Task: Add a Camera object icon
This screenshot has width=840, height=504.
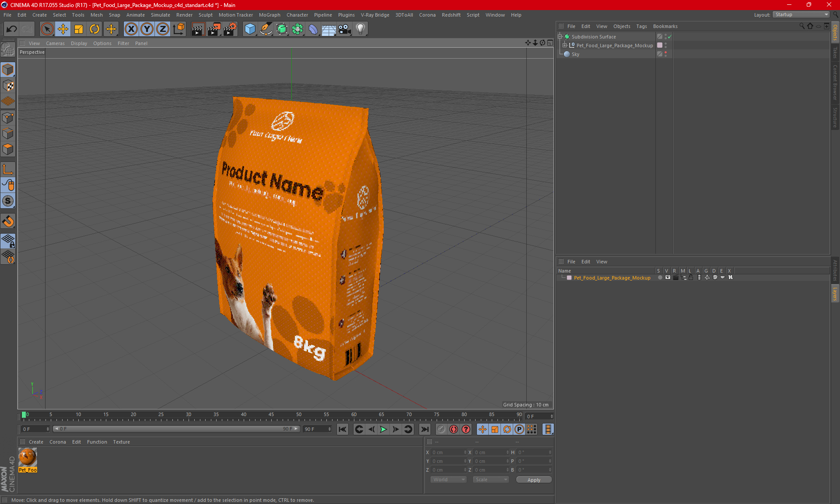Action: point(344,29)
